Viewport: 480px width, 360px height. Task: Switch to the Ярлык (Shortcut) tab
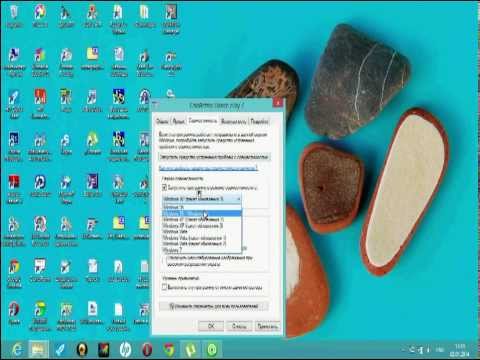point(178,122)
